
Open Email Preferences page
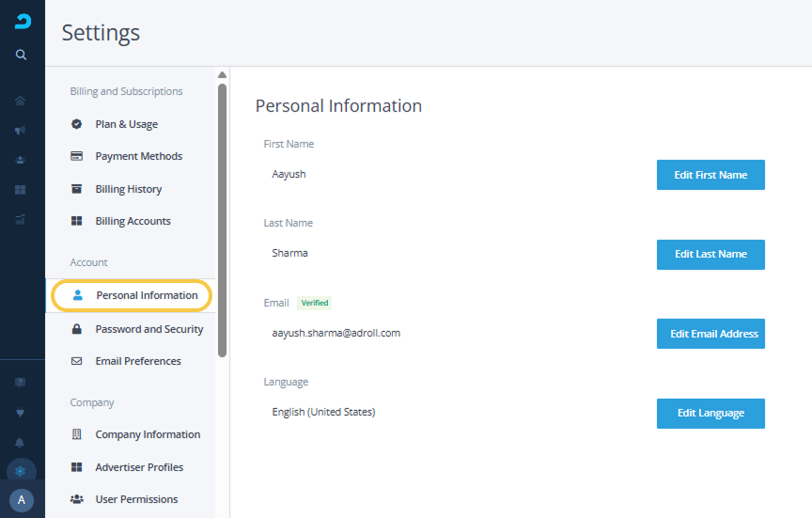[x=137, y=361]
